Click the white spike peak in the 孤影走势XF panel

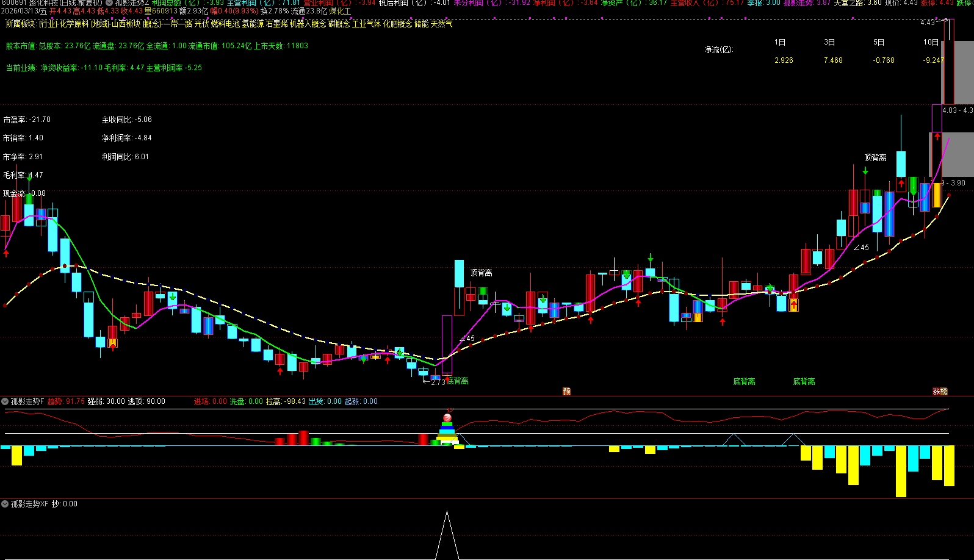447,513
